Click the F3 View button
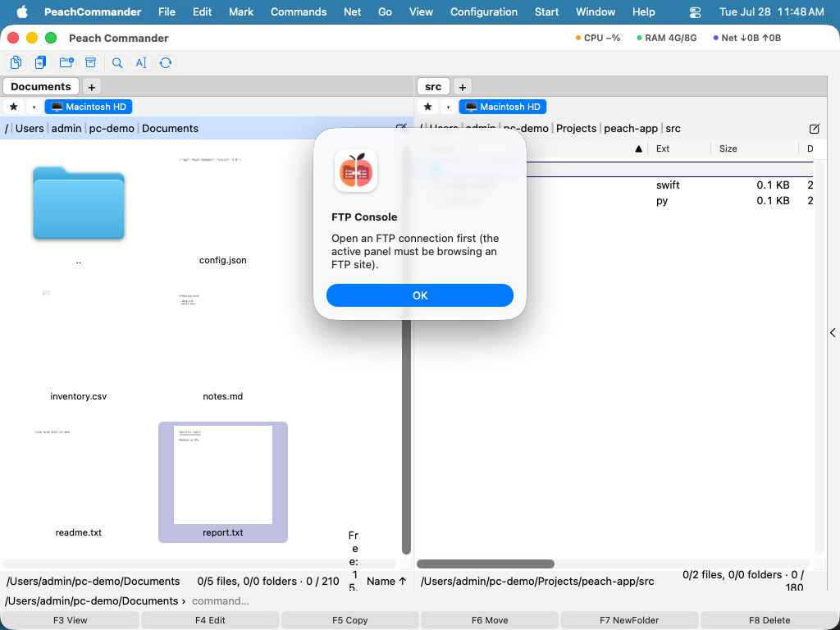 [x=71, y=620]
